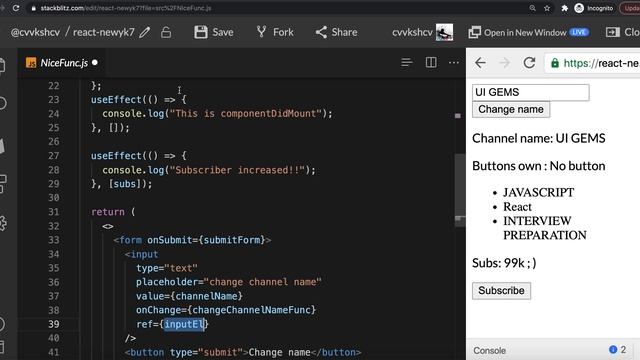The width and height of the screenshot is (640, 360).
Task: Expand the Console panel
Action: click(489, 350)
